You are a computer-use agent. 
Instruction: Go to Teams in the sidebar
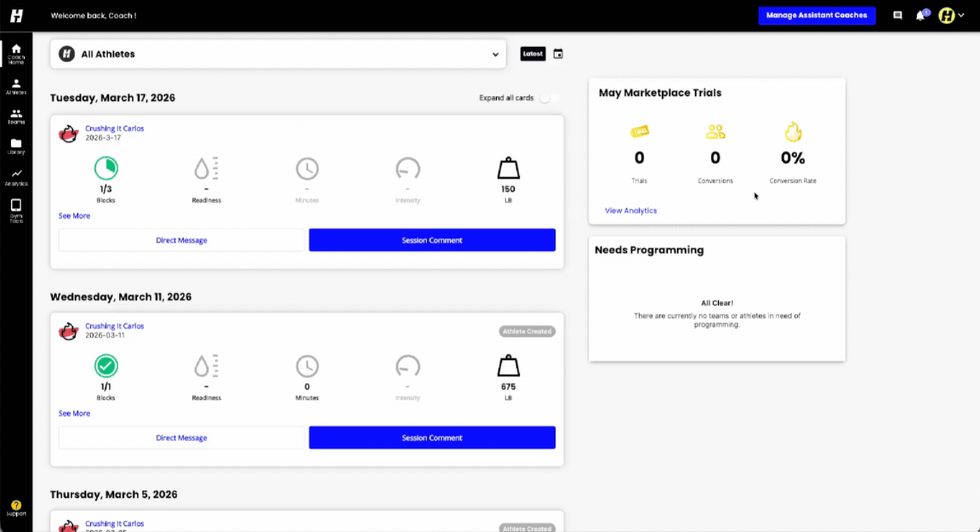16,117
